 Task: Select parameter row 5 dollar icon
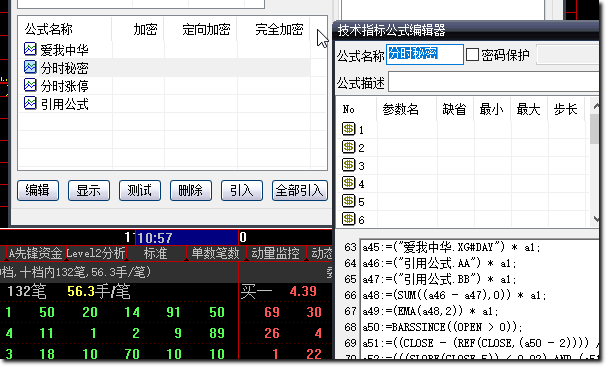coord(348,201)
